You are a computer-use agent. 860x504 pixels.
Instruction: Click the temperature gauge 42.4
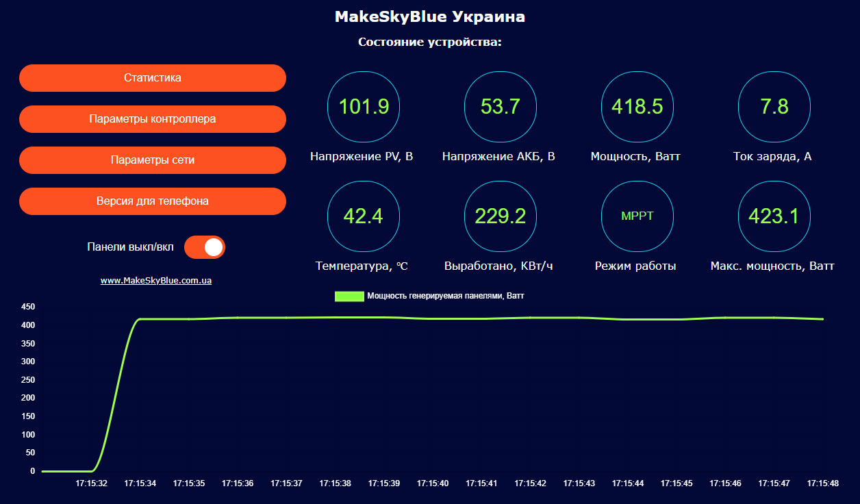coord(364,216)
